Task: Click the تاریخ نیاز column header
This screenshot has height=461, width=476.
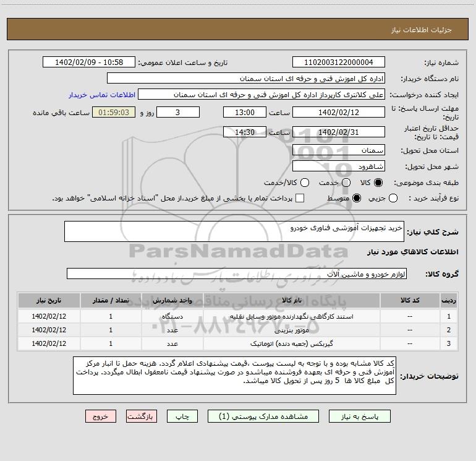Action: pyautogui.click(x=49, y=301)
